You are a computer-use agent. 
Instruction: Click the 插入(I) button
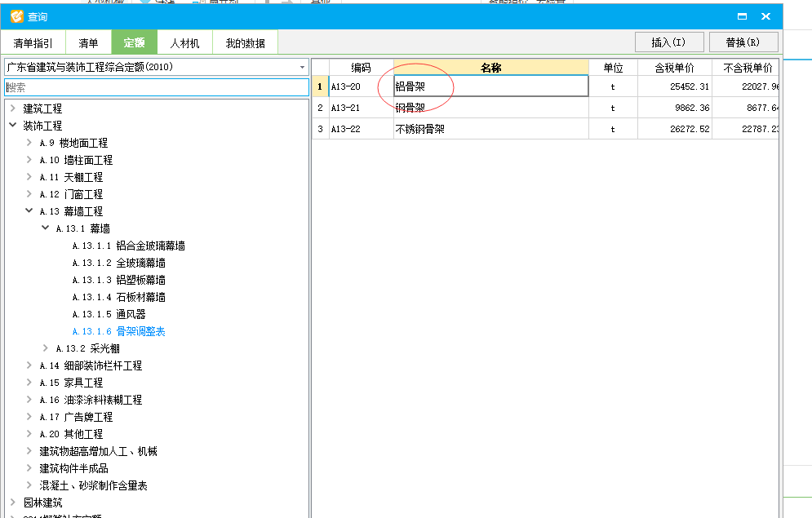tap(669, 42)
